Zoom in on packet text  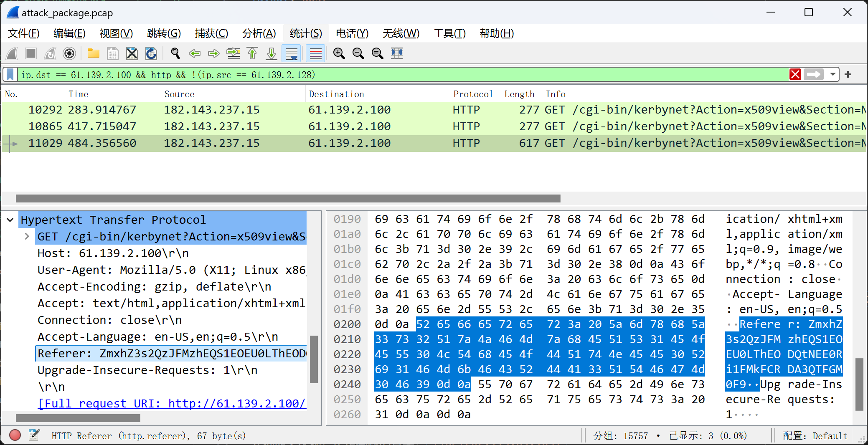pyautogui.click(x=339, y=53)
